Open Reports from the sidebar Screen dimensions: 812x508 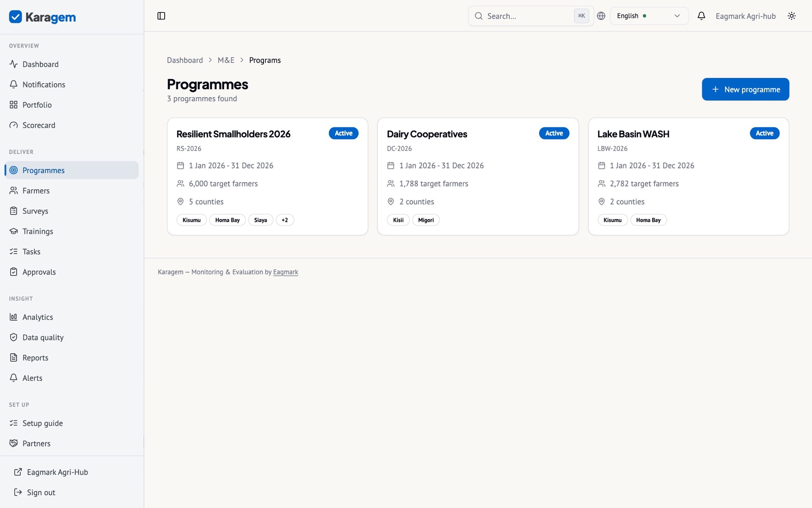pyautogui.click(x=72, y=358)
